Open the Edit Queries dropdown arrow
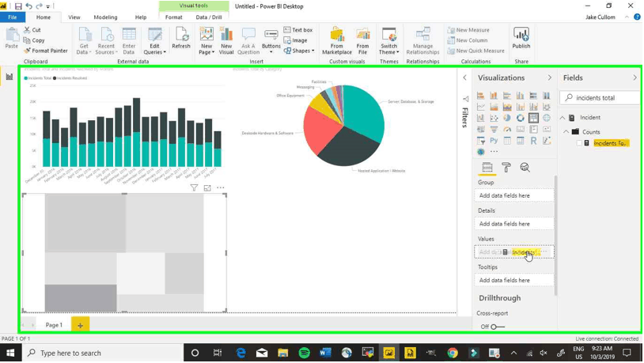The height and width of the screenshot is (363, 644). coord(165,52)
